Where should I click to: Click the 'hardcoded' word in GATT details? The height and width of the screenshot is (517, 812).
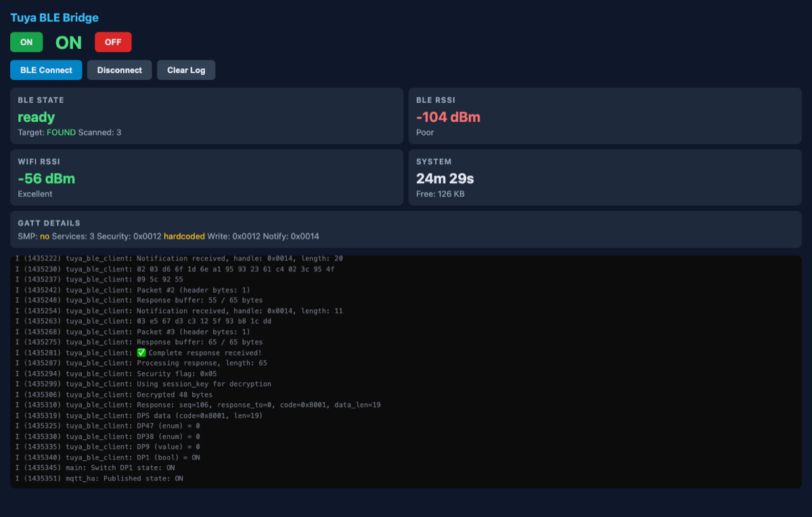point(184,236)
